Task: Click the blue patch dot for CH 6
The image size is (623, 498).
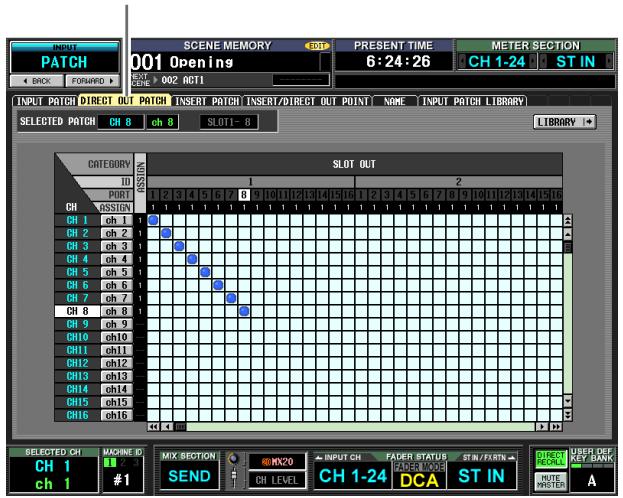Action: coord(218,285)
